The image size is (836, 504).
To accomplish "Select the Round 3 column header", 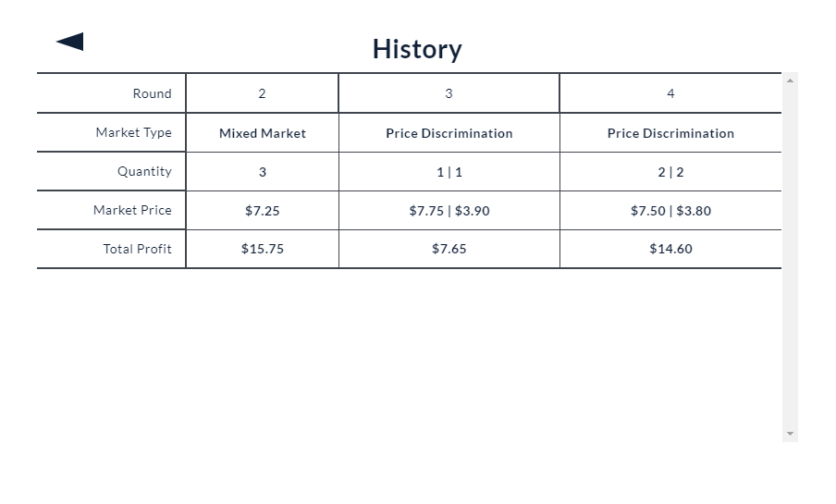I will 449,93.
